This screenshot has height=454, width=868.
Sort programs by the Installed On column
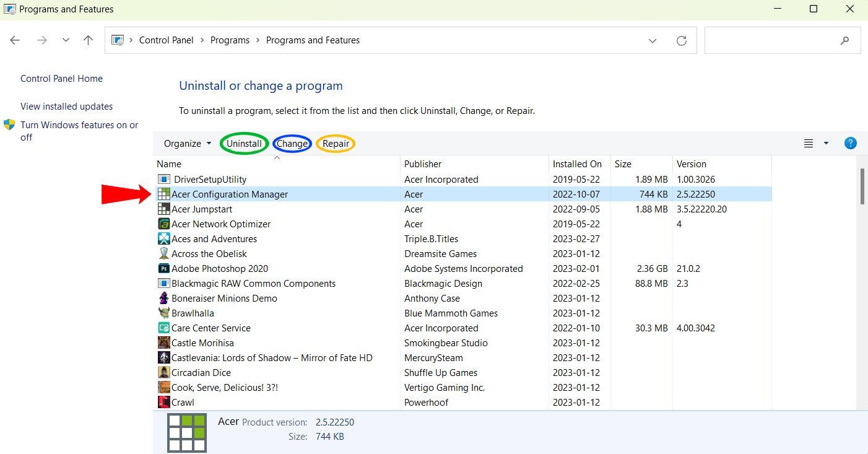(x=577, y=164)
